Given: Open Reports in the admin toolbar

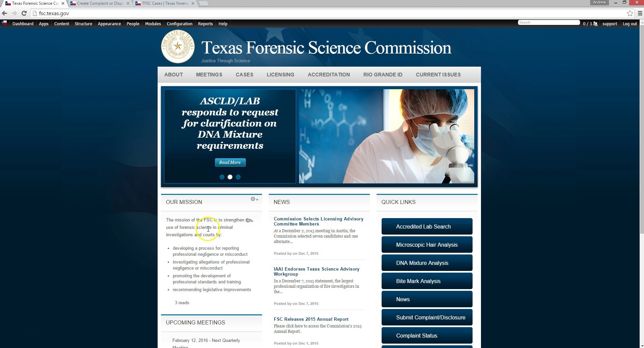Looking at the screenshot, I should point(205,24).
